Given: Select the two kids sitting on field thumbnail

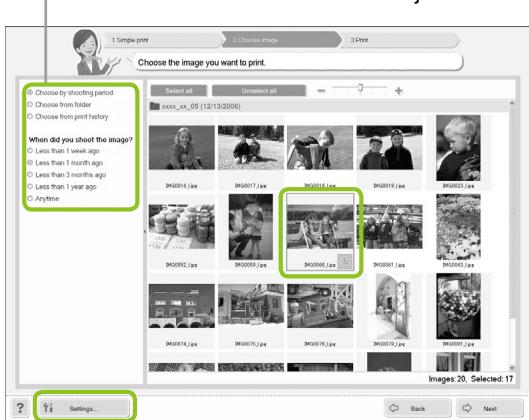Looking at the screenshot, I should click(x=251, y=147).
